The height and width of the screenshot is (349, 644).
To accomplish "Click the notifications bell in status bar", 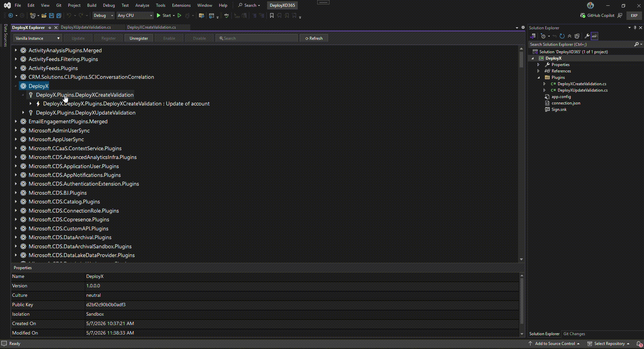I will 639,344.
